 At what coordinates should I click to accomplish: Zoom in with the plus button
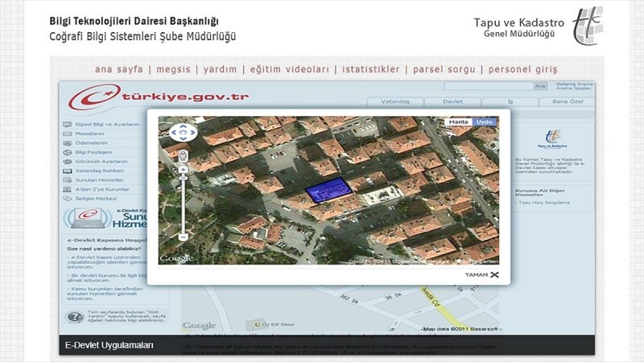click(184, 170)
